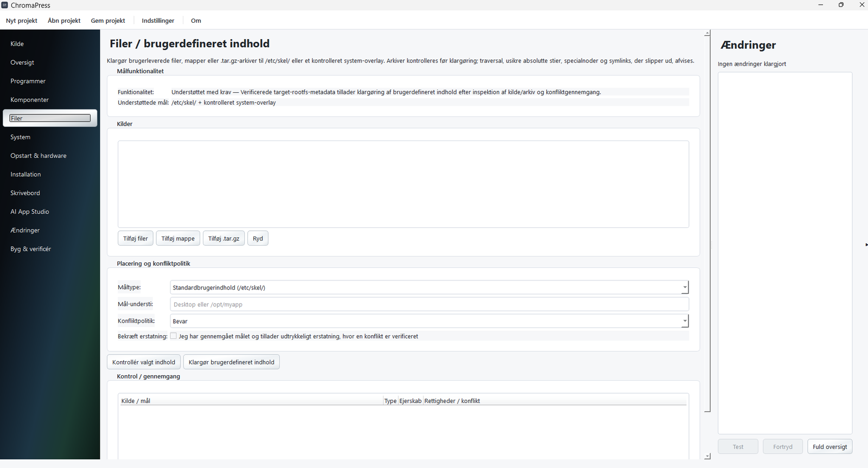Click 'Understøttede mål:' label text
This screenshot has height=468, width=868.
pos(143,102)
